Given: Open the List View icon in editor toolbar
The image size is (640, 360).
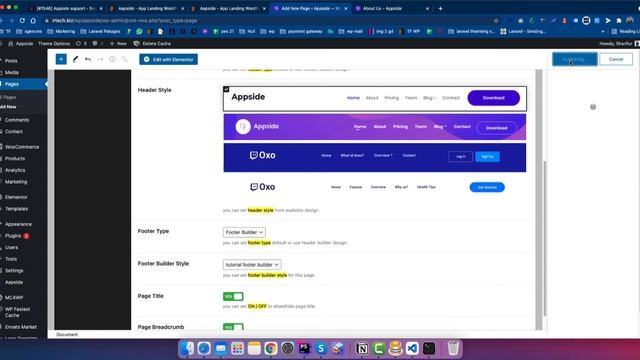Looking at the screenshot, I should [x=124, y=59].
